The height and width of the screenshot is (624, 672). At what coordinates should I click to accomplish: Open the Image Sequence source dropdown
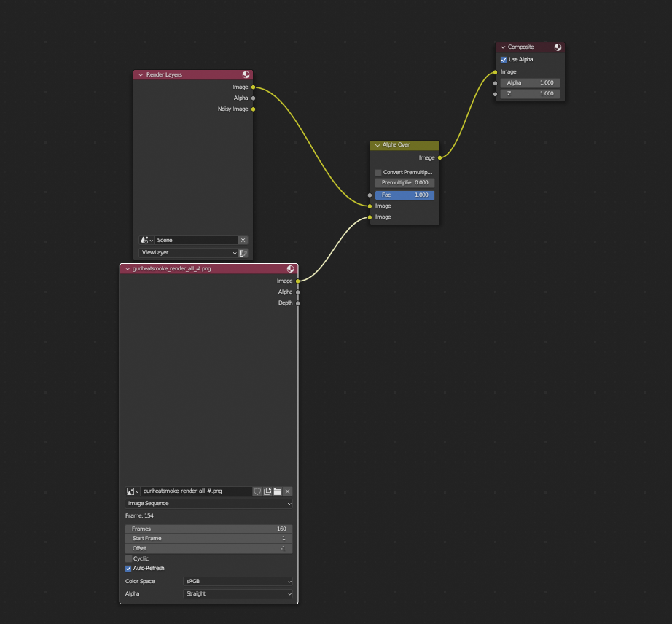pyautogui.click(x=208, y=504)
